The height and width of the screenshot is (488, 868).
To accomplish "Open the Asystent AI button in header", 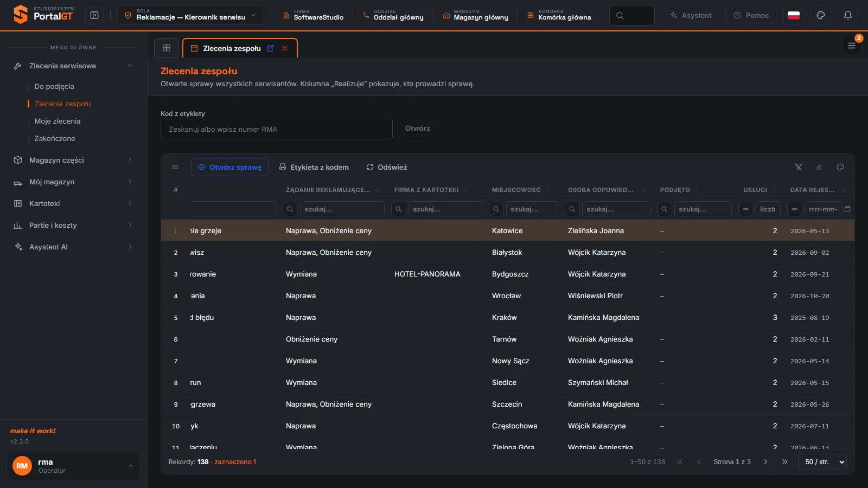I will click(x=691, y=15).
